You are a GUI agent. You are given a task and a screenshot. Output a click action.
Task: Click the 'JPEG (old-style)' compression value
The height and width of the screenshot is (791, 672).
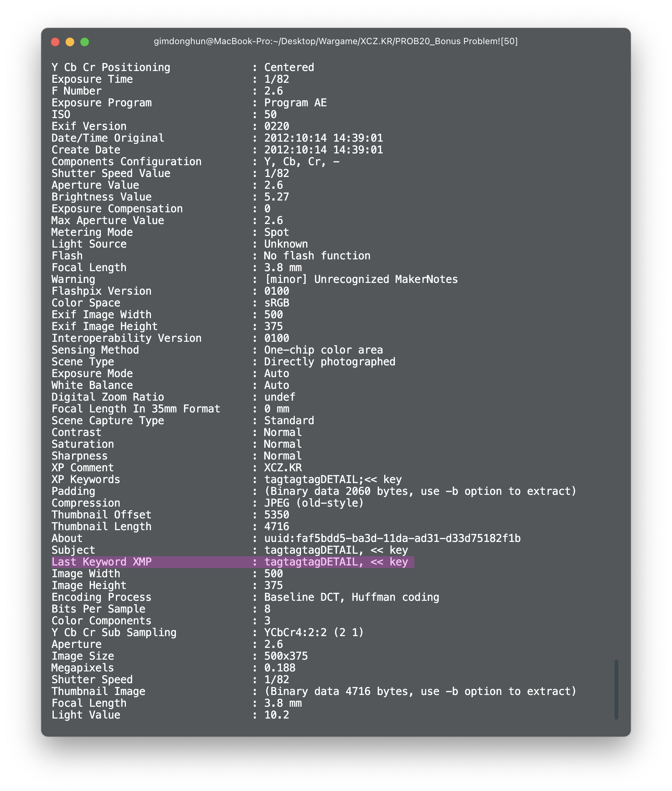pyautogui.click(x=314, y=503)
